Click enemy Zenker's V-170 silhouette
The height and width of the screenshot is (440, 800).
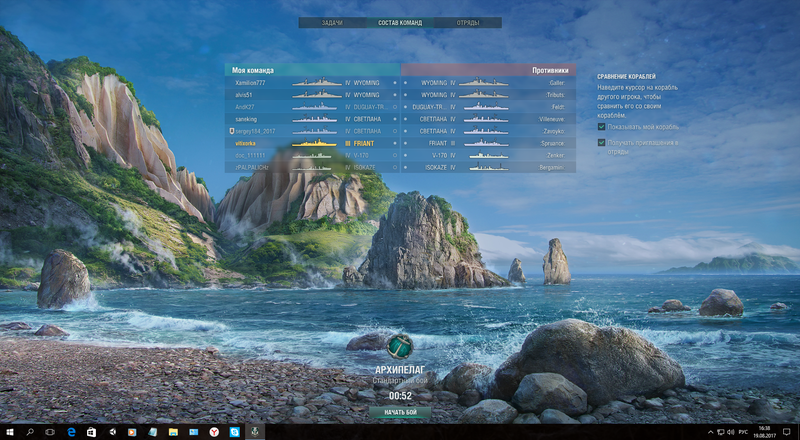click(489, 155)
